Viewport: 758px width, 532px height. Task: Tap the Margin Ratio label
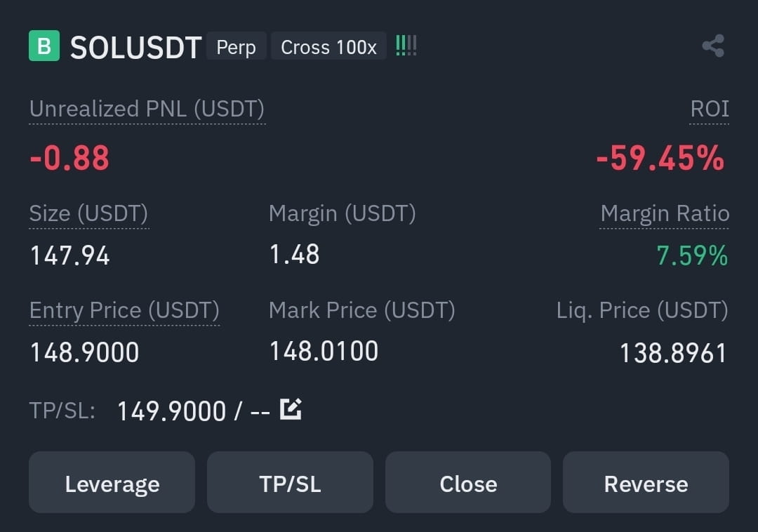[x=665, y=213]
